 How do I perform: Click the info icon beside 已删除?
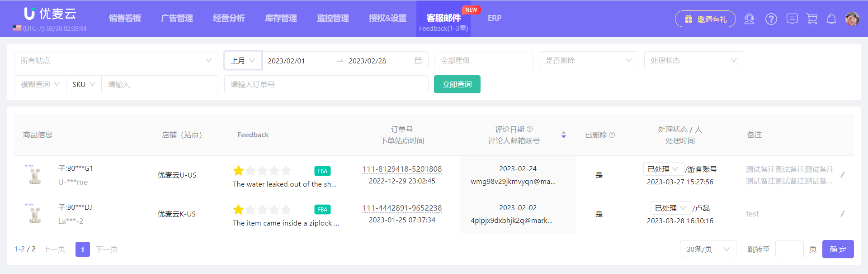[x=612, y=135]
